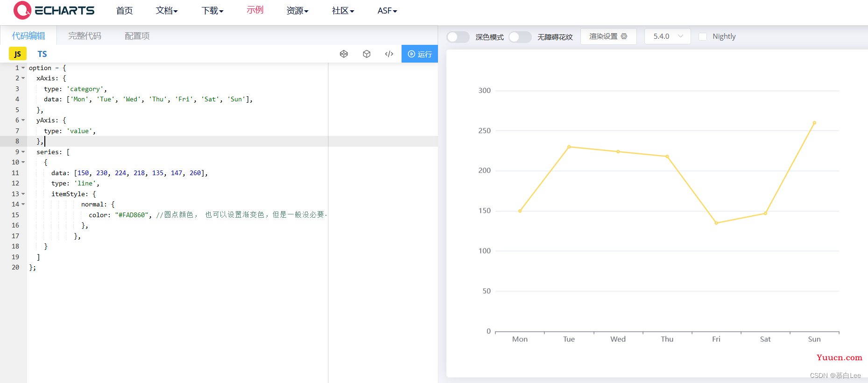Enable the Nightly checkbox
Image resolution: width=868 pixels, height=383 pixels.
coord(703,36)
